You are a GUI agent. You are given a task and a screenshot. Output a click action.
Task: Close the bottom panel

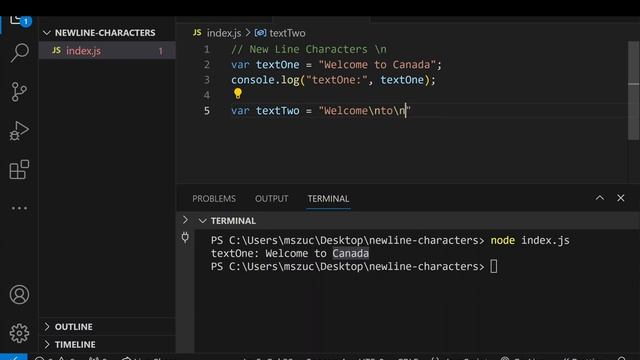(x=621, y=198)
